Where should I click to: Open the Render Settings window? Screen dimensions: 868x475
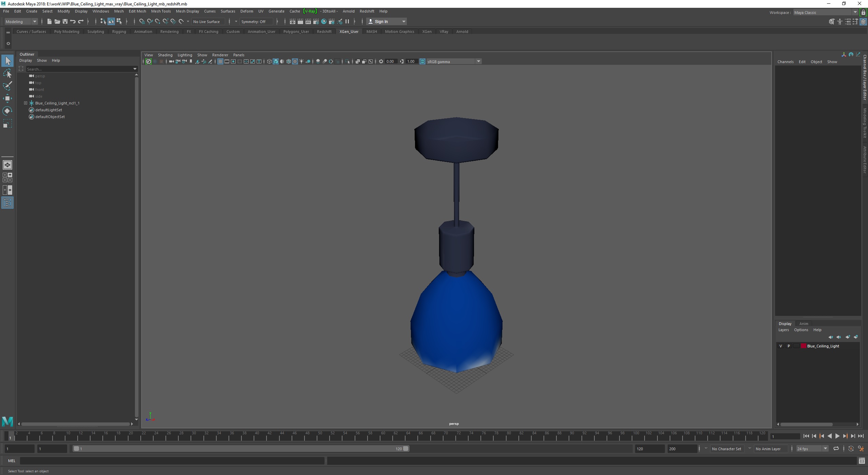coord(316,21)
